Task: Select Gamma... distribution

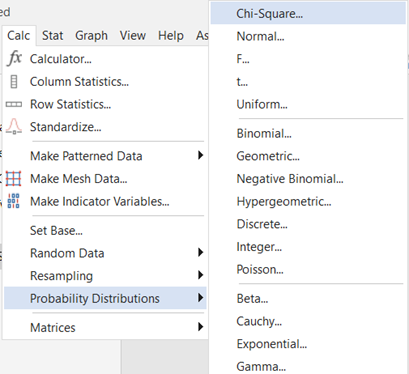Action: tap(308, 366)
